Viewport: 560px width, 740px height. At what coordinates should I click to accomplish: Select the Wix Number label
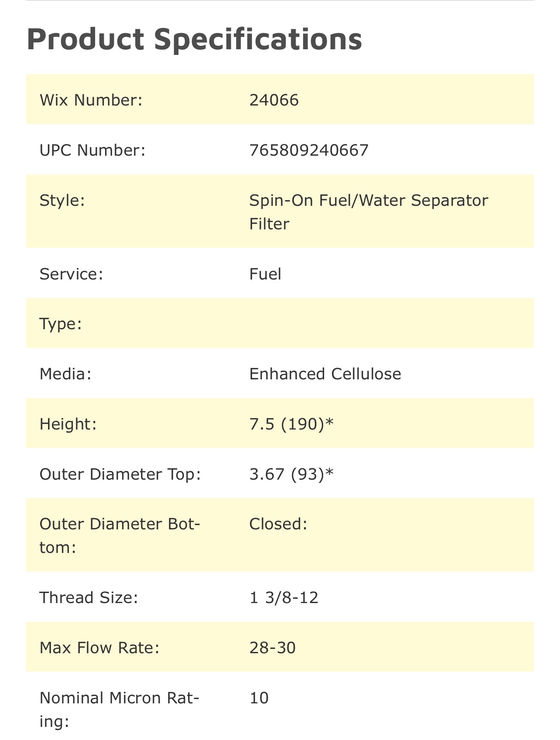91,100
